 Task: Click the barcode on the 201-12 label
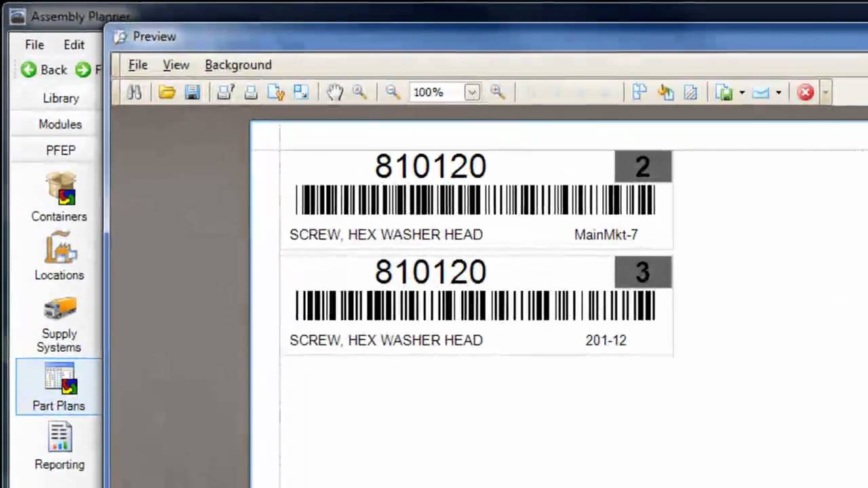click(x=475, y=306)
